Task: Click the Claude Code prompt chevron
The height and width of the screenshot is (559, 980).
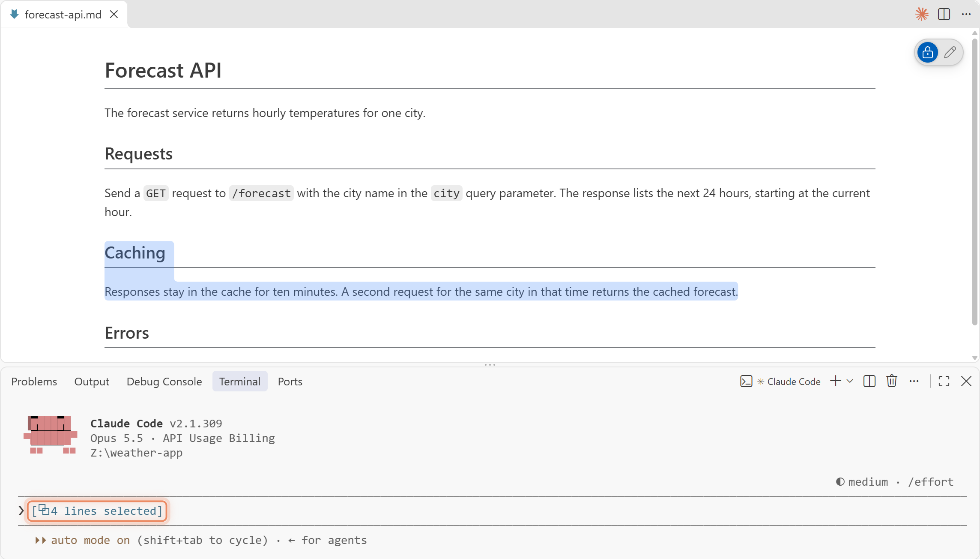Action: [x=21, y=511]
